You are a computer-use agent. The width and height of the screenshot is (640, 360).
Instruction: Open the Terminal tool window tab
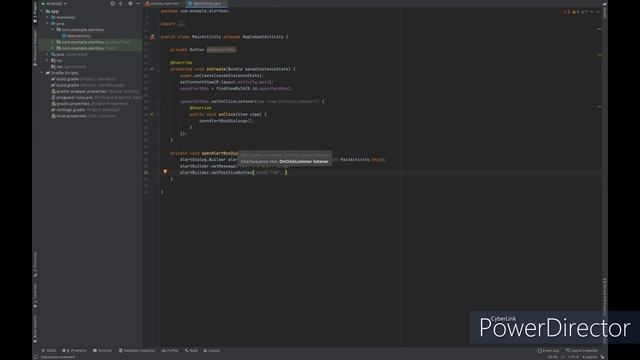102,351
